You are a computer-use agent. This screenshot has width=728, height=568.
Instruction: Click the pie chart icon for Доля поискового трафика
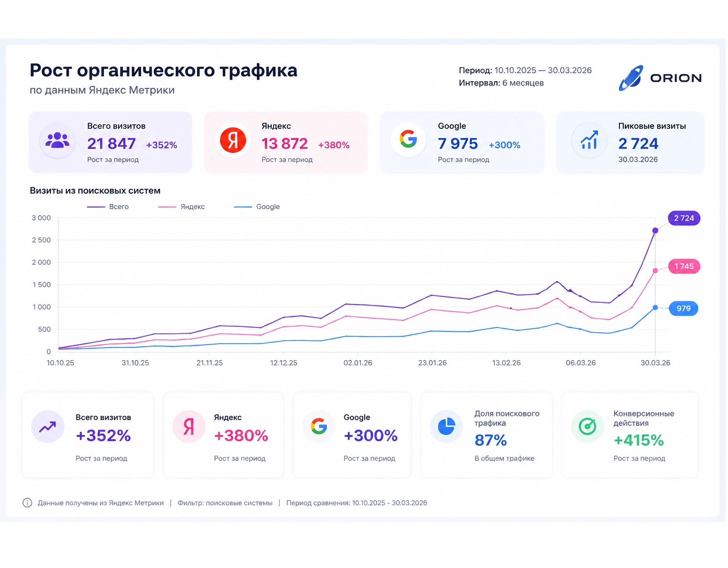pyautogui.click(x=446, y=426)
